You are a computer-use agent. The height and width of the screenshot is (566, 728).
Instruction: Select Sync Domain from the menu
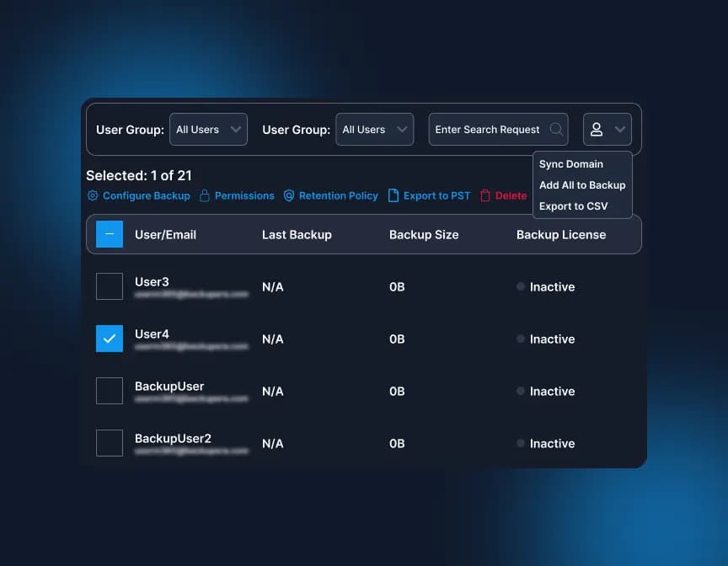571,163
